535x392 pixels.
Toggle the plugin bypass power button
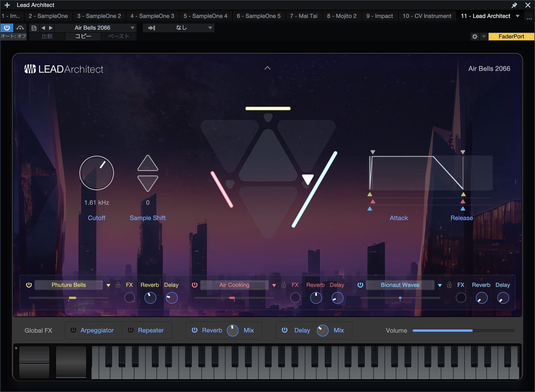[7, 28]
